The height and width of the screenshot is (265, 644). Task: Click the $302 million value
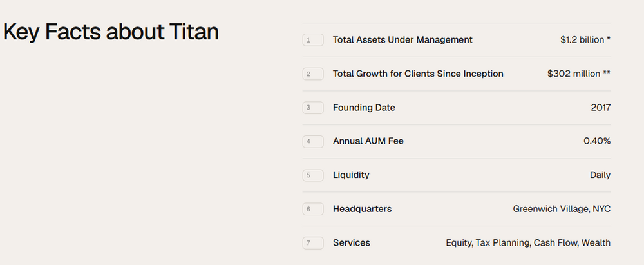pos(579,74)
